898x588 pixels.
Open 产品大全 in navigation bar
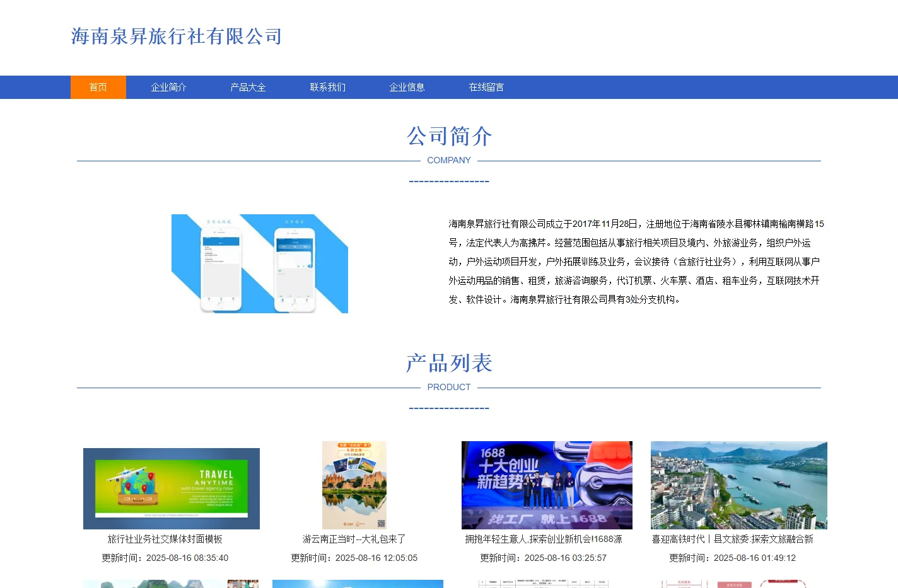click(248, 87)
